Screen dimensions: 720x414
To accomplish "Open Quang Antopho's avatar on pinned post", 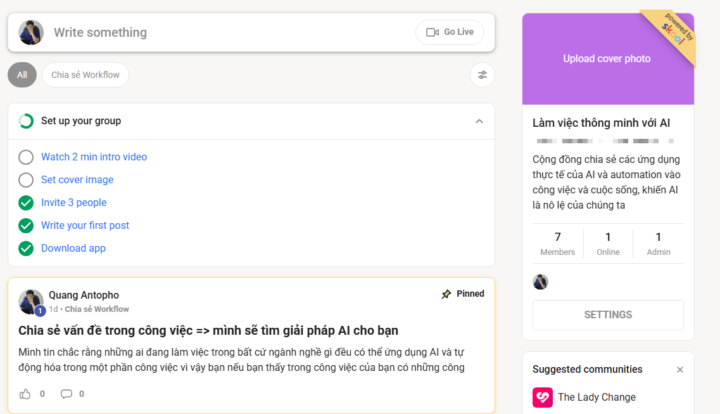I will click(31, 302).
